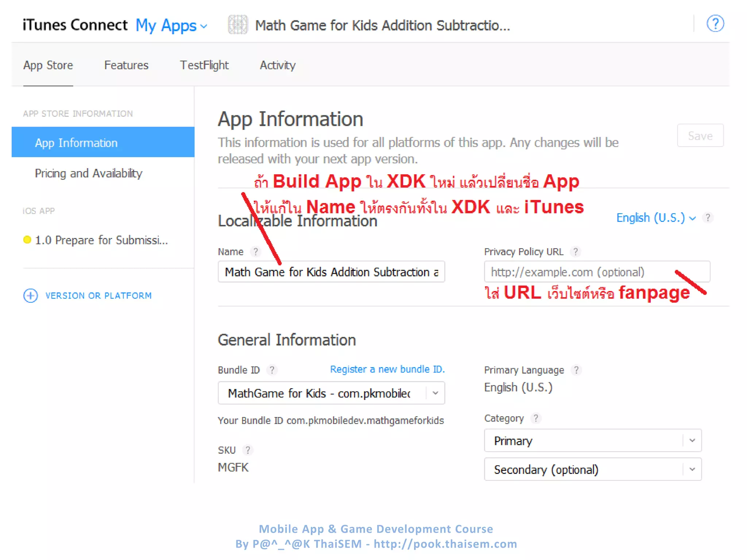Click the language selector help icon
The width and height of the screenshot is (747, 560).
[708, 218]
